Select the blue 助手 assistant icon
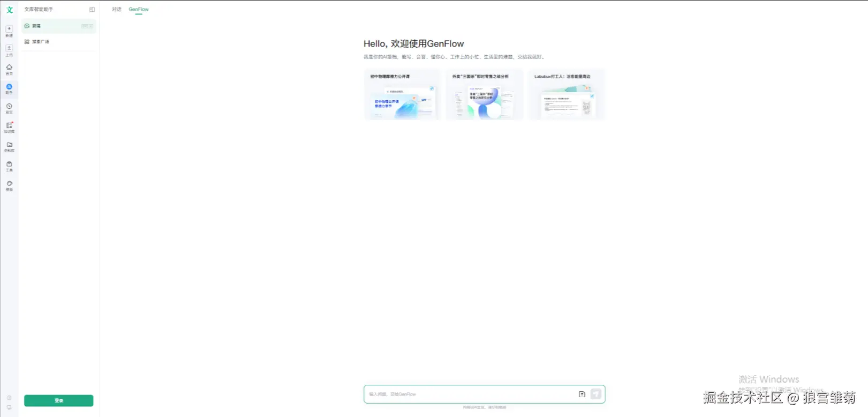 9,87
